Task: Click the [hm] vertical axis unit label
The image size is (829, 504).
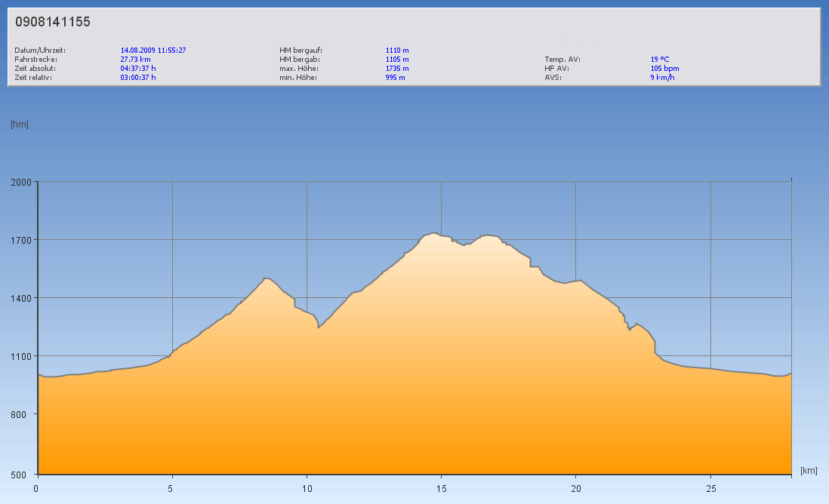Action: (x=20, y=124)
